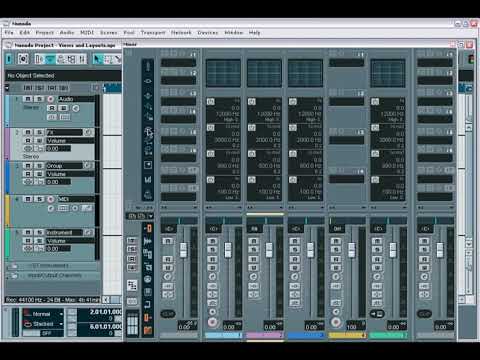Image resolution: width=480 pixels, height=360 pixels.
Task: Click the mixer channel-settings copy icon
Action: coord(132,285)
